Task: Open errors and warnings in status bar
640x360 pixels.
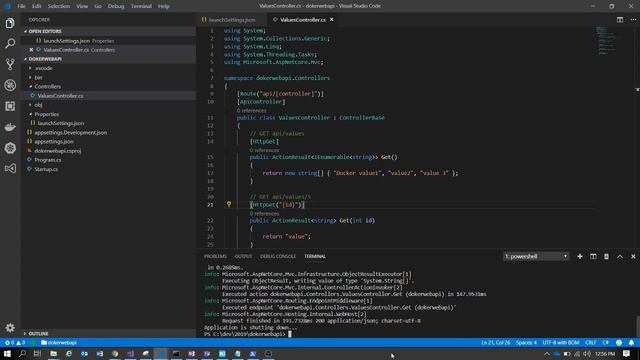Action: point(15,342)
